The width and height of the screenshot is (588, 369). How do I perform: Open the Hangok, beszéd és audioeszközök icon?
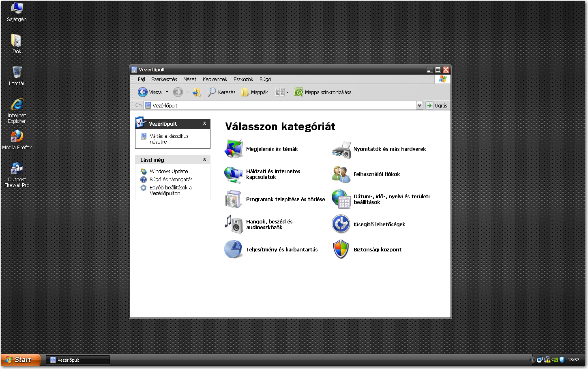coord(234,224)
